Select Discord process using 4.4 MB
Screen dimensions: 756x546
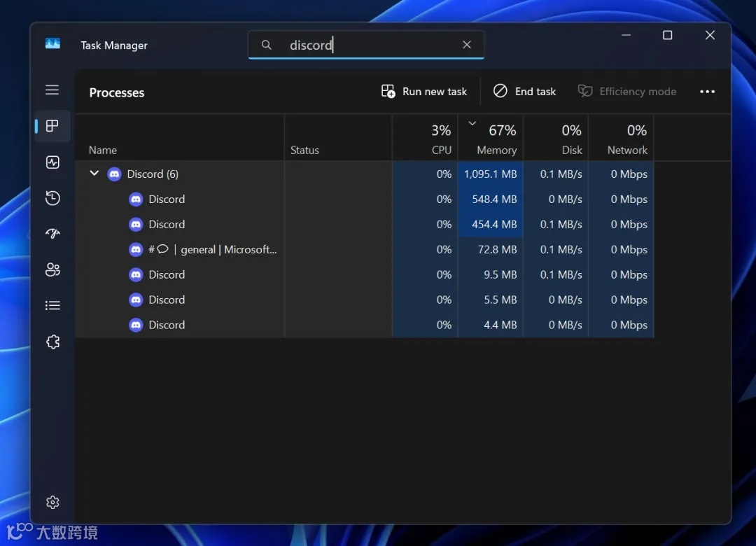pyautogui.click(x=365, y=325)
